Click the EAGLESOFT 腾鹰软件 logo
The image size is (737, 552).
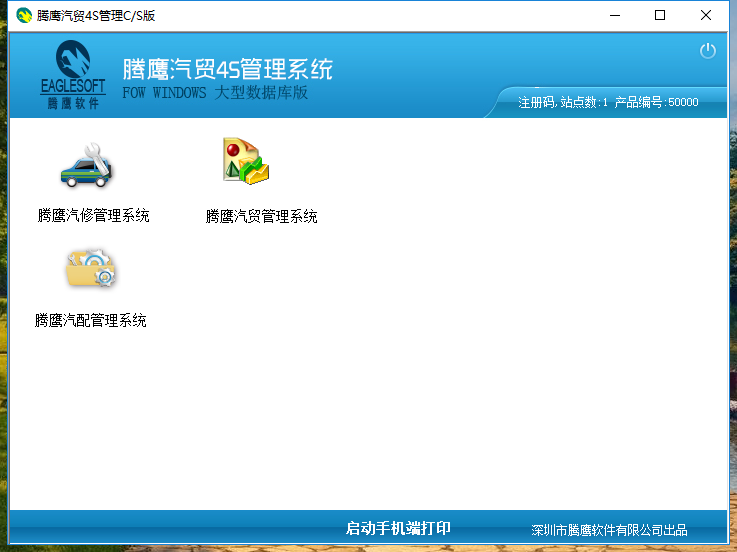[73, 75]
